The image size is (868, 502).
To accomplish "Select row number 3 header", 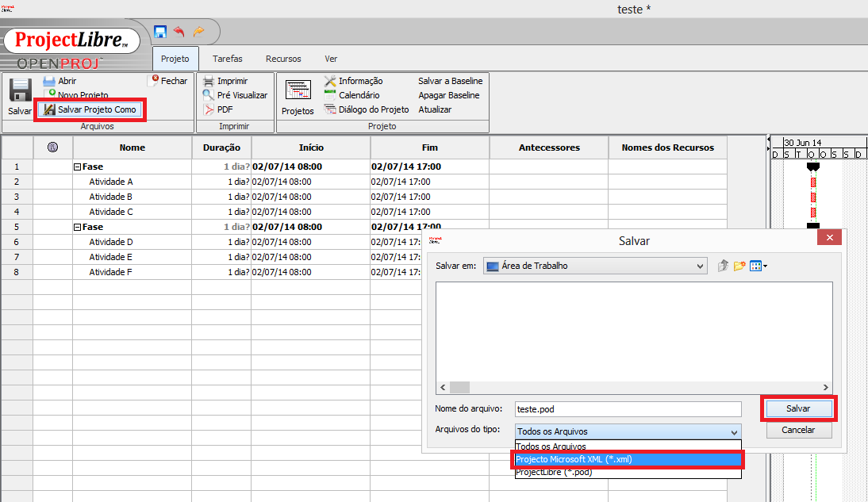I will (x=17, y=197).
